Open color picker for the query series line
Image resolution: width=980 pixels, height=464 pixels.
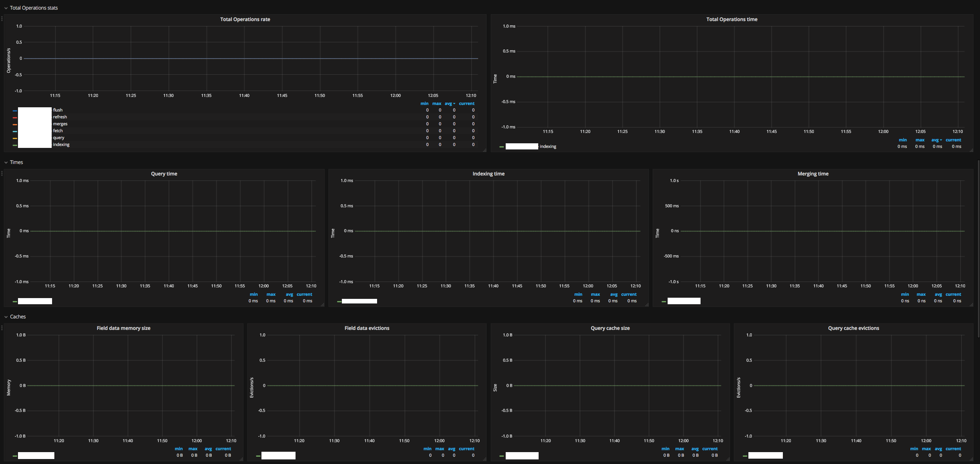click(15, 138)
